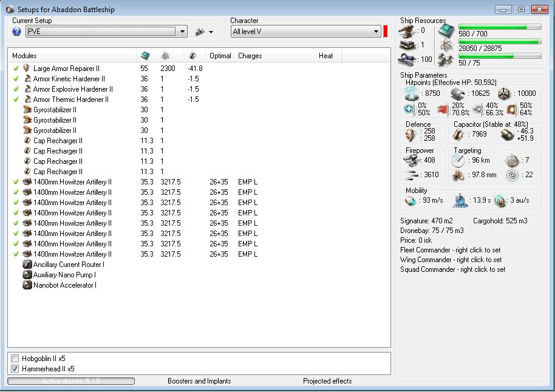Click the targeting range icon showing 96 km
The height and width of the screenshot is (392, 555).
[458, 161]
